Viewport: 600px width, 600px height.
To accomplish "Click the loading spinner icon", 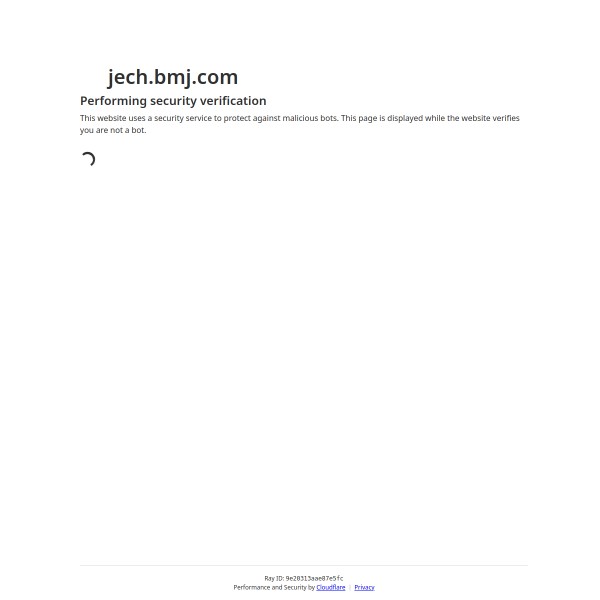I will 88,159.
